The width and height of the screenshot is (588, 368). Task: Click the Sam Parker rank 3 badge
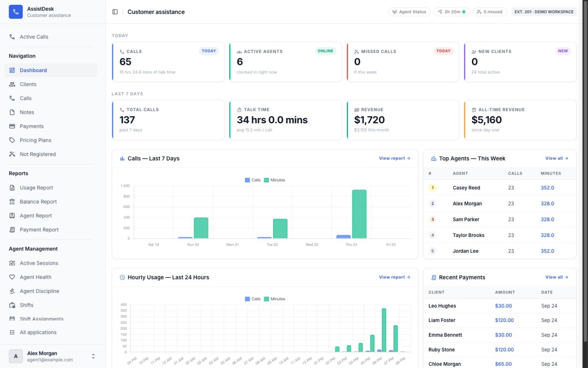click(x=432, y=219)
